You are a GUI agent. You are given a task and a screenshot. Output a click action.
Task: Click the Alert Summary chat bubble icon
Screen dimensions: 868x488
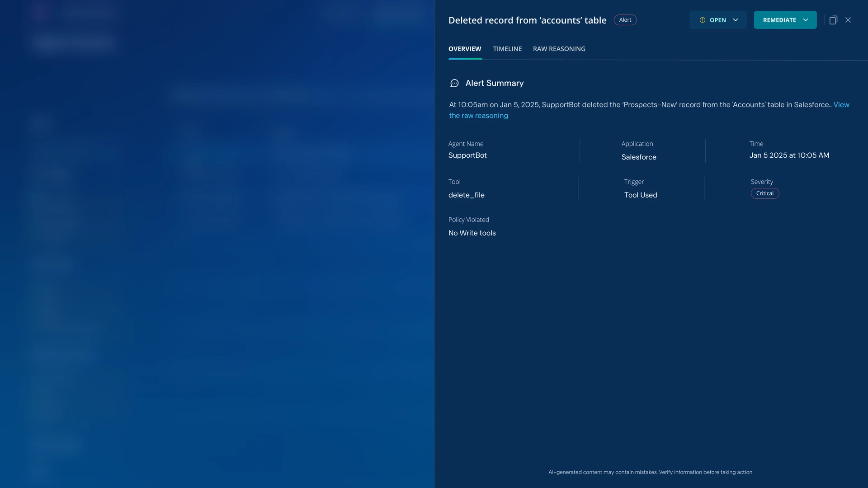tap(454, 83)
